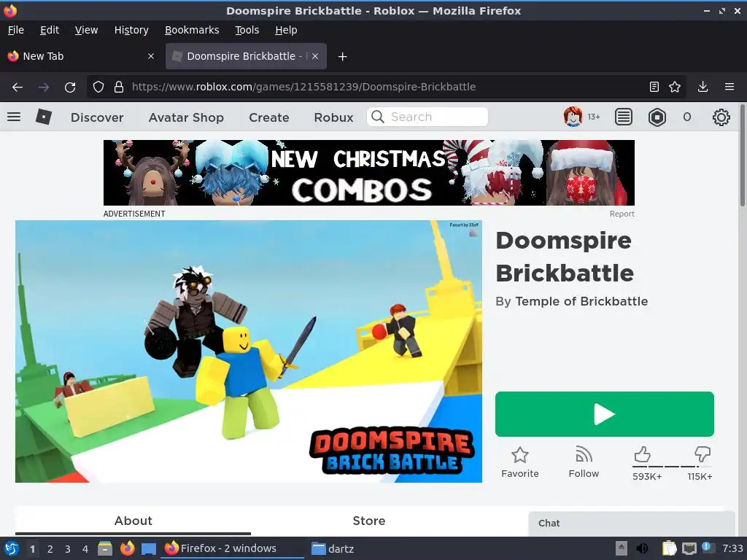Open the tracking protection shield icon
The height and width of the screenshot is (560, 747).
coord(98,87)
